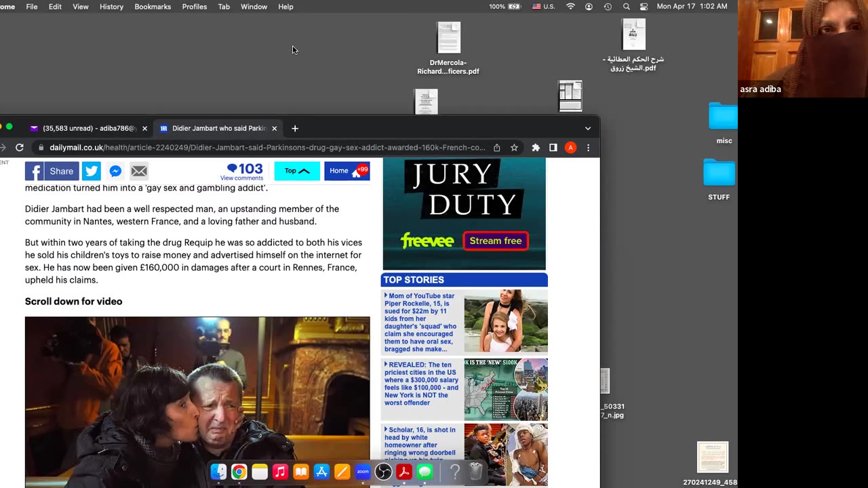Screen dimensions: 868x488
Task: Share the article on Facebook
Action: point(52,171)
